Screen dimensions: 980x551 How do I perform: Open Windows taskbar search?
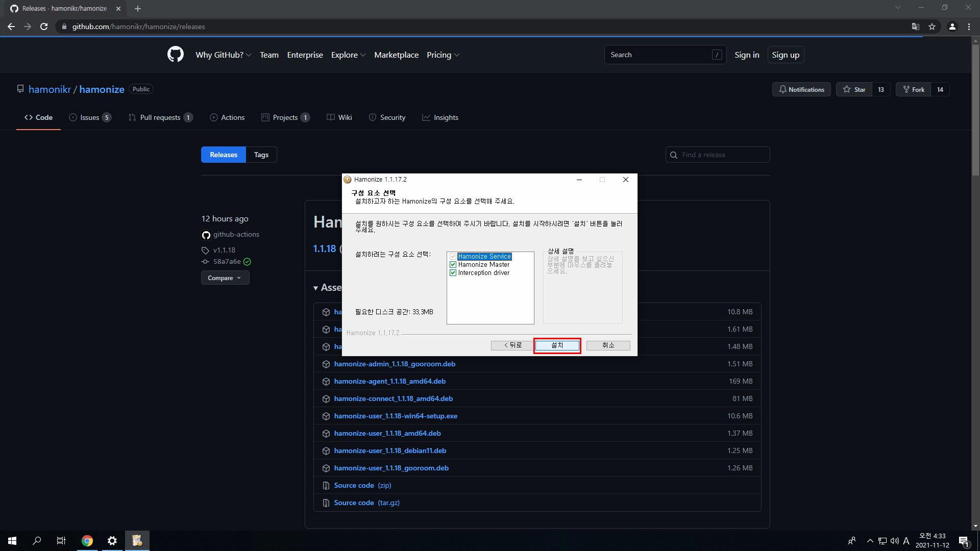37,541
